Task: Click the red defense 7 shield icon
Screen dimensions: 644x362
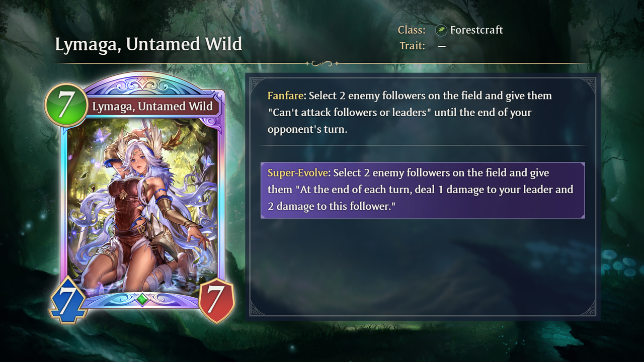Action: pos(216,300)
